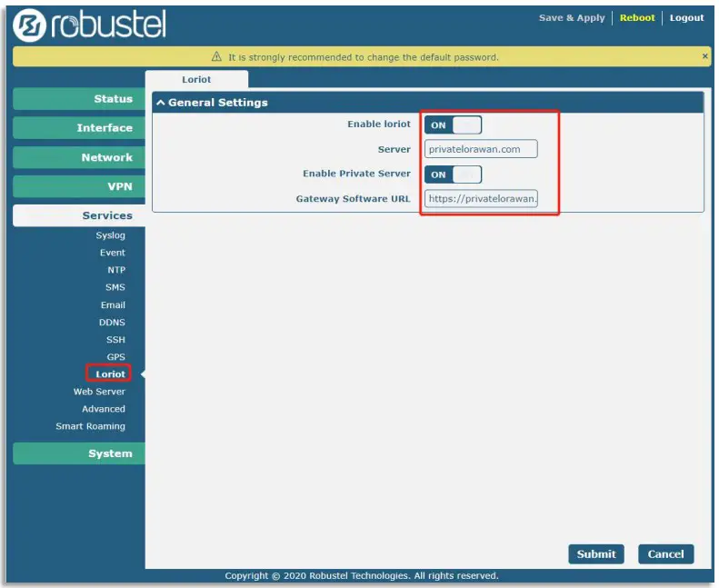Open the Services menu
This screenshot has width=719, height=588.
pyautogui.click(x=79, y=215)
